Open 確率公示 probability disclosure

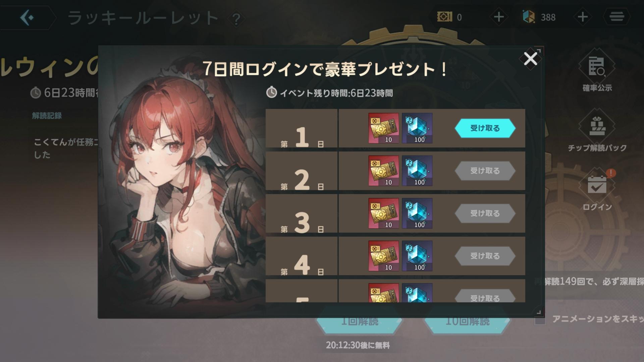point(597,71)
